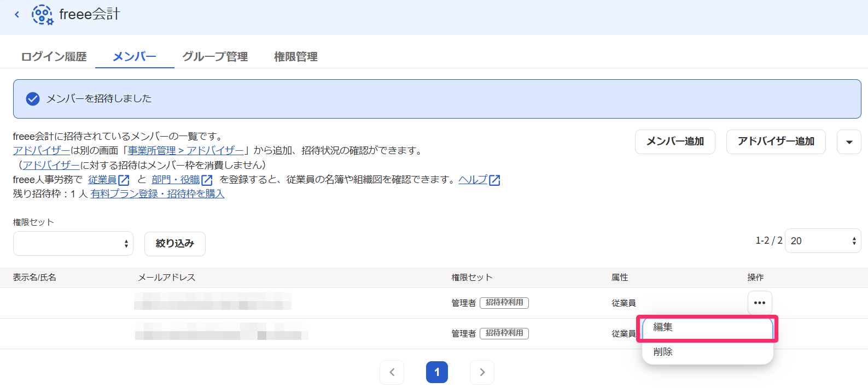Screen dimensions: 868x388
Task: Go to next page with right arrow
Action: (482, 372)
